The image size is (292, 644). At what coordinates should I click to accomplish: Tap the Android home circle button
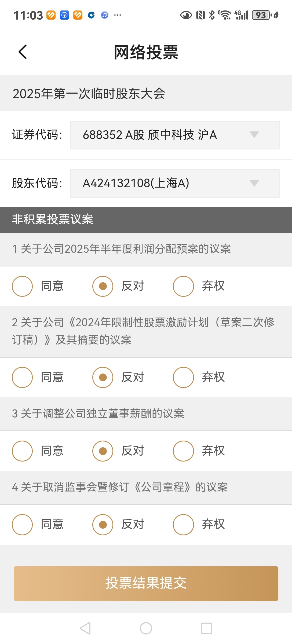tap(146, 628)
